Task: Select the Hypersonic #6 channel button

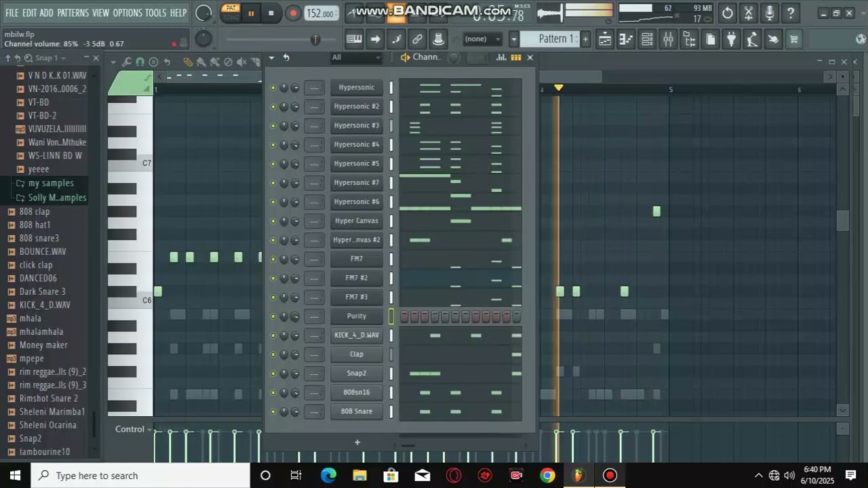Action: (x=357, y=201)
